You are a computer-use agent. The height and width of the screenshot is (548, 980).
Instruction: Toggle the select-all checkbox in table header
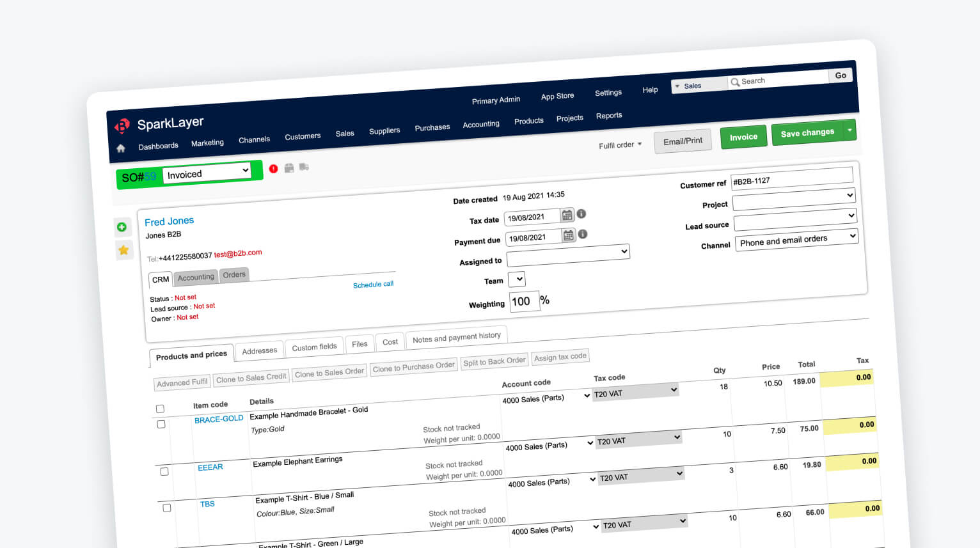pyautogui.click(x=160, y=409)
